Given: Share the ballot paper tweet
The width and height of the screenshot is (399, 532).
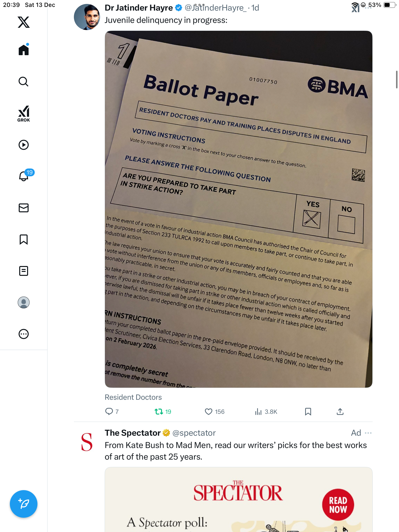Looking at the screenshot, I should click(340, 412).
